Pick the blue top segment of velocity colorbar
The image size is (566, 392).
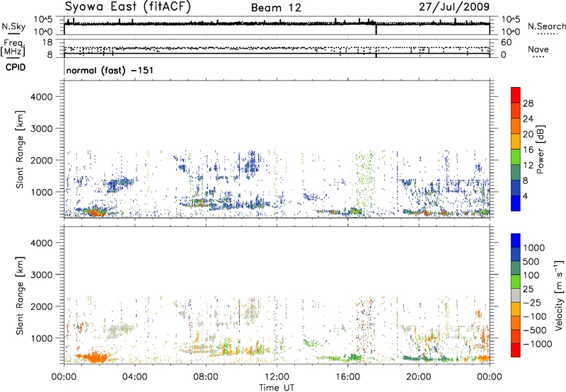click(x=516, y=241)
